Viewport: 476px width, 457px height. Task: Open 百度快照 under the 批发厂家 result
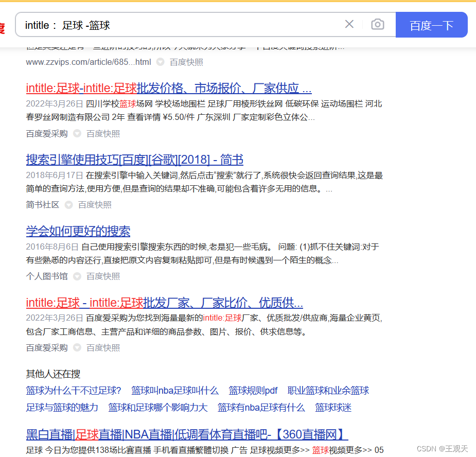[103, 348]
